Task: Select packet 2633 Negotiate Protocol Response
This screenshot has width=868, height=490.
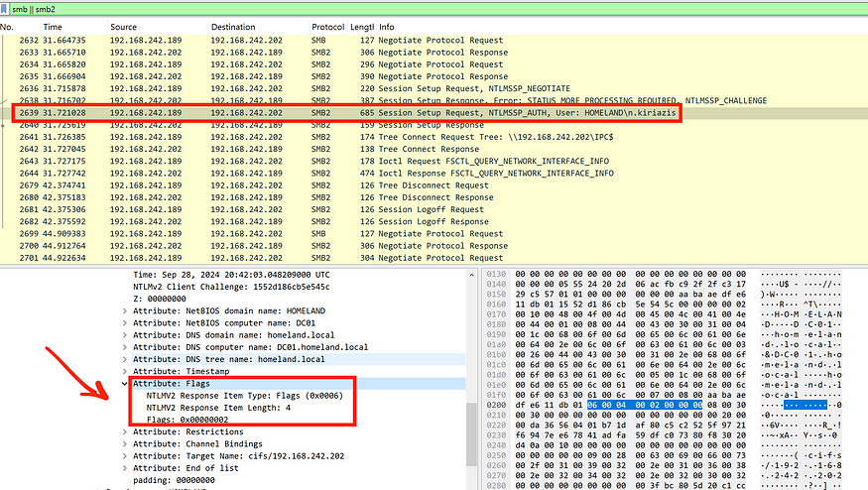Action: [434, 53]
